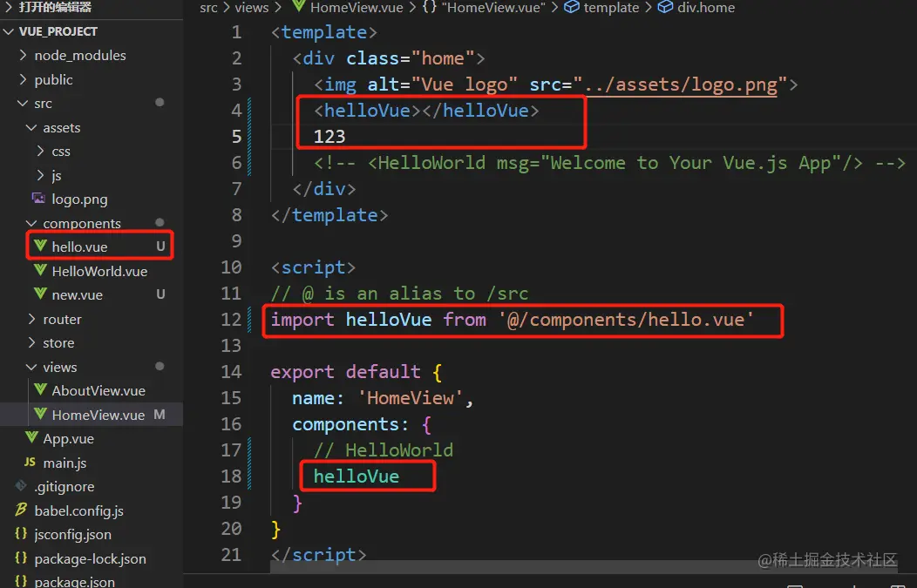Click the braces icon beside package.json
The width and height of the screenshot is (917, 588).
[21, 582]
